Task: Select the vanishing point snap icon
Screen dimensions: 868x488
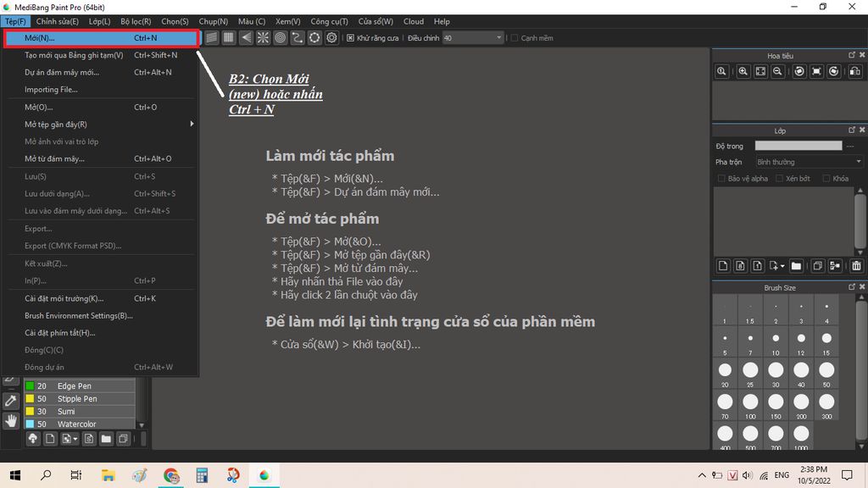Action: (x=246, y=37)
